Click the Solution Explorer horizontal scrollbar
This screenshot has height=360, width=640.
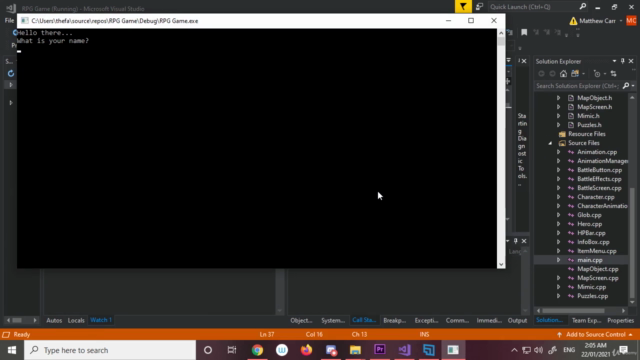pyautogui.click(x=573, y=311)
